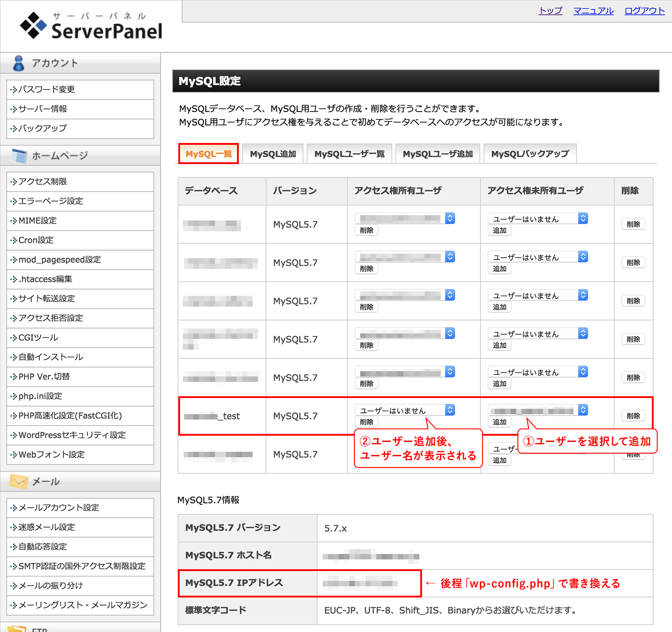672x632 pixels.
Task: Click 追加 button in the _test row
Action: point(500,422)
